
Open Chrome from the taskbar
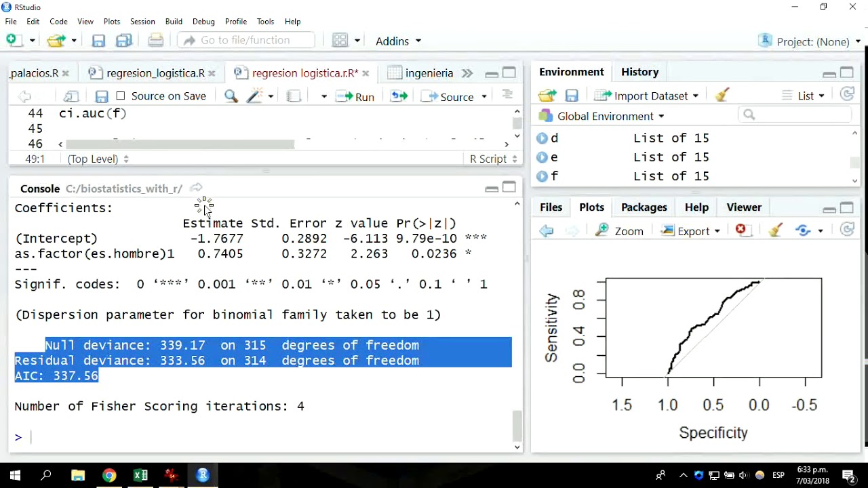click(x=109, y=475)
